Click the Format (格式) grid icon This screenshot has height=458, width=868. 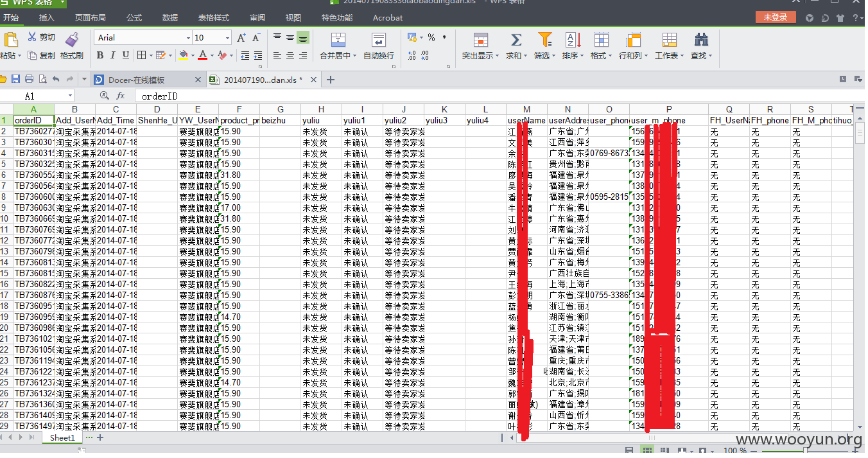pyautogui.click(x=601, y=40)
